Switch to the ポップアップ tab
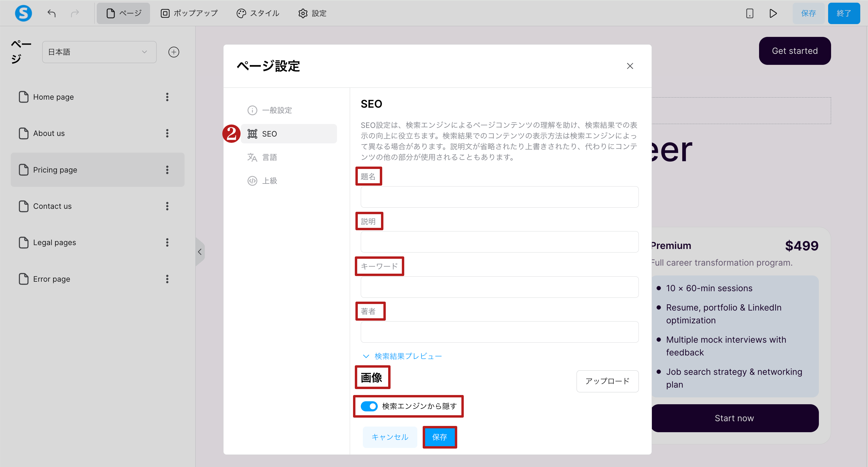 click(189, 13)
